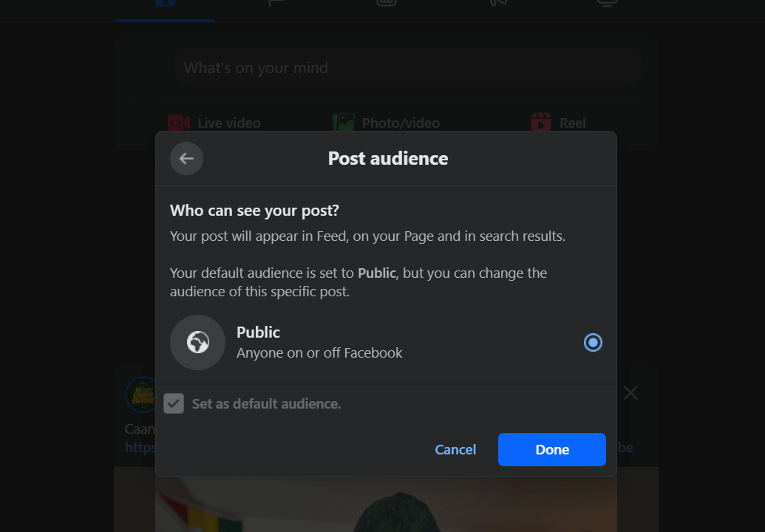Open the flag icon in top navigation
Screen dimensions: 765x532
tap(274, 4)
